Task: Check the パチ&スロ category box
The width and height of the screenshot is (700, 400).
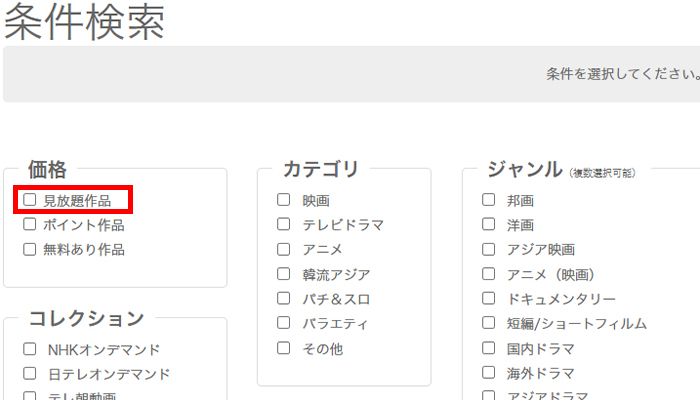Action: [284, 298]
